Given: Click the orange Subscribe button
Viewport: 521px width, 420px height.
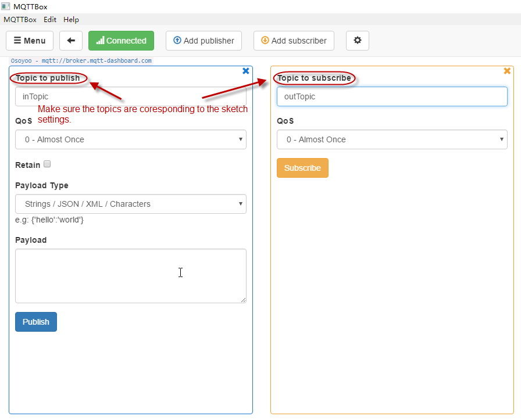Looking at the screenshot, I should click(x=302, y=168).
